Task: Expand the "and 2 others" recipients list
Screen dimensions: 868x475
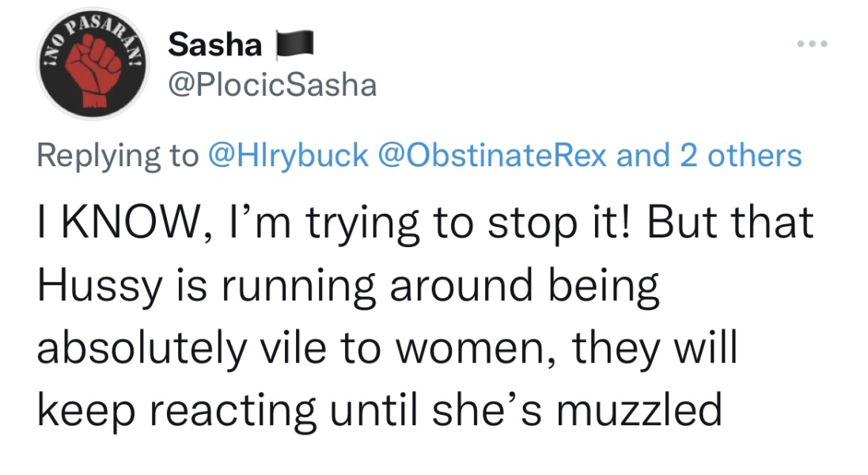Action: 709,155
